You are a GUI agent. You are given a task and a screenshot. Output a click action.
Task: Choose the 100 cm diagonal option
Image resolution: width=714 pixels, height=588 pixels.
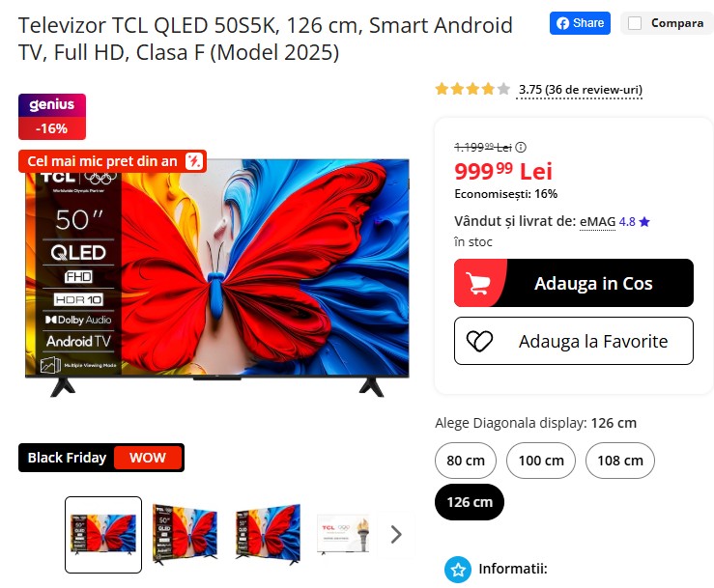point(541,461)
